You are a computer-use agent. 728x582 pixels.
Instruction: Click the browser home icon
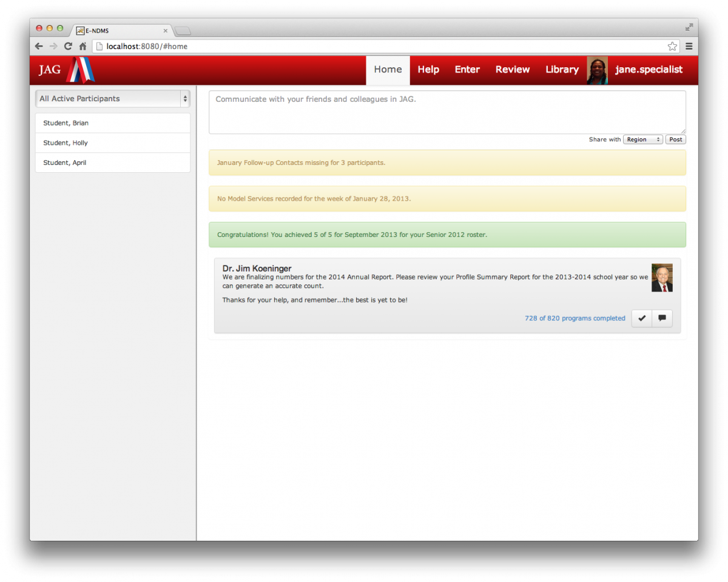pos(83,46)
